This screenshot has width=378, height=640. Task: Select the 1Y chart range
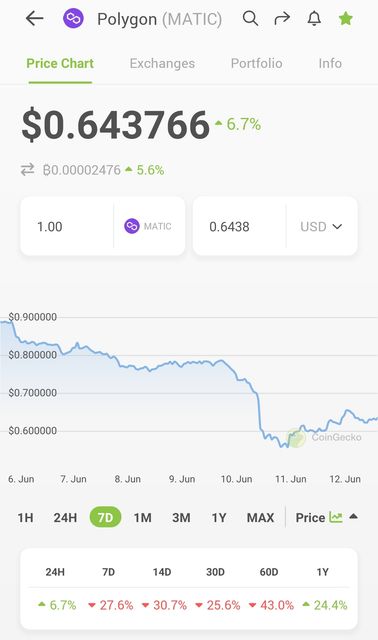(219, 518)
